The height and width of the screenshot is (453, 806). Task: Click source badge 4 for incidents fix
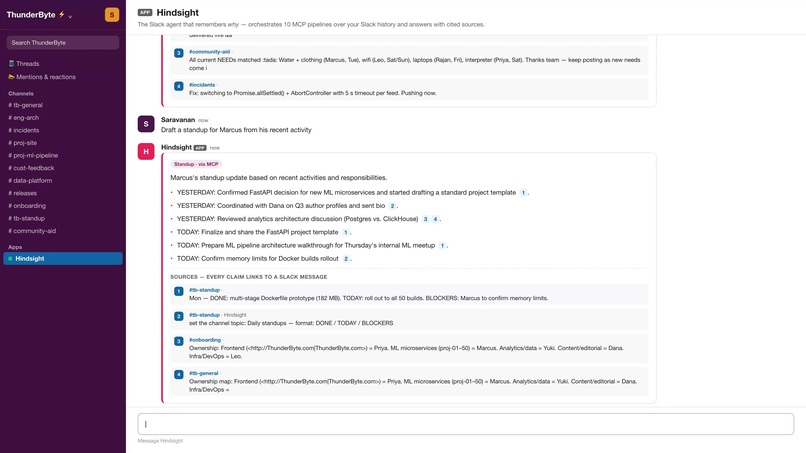(x=178, y=86)
